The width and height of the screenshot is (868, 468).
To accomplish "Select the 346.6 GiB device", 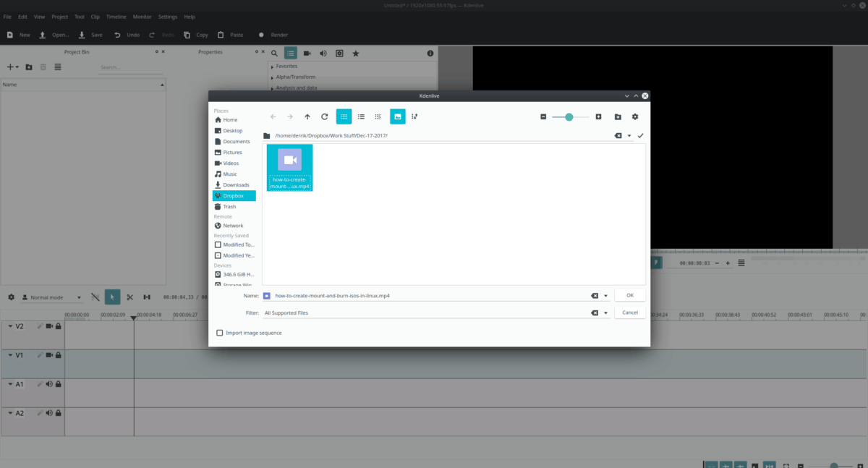I will [234, 275].
